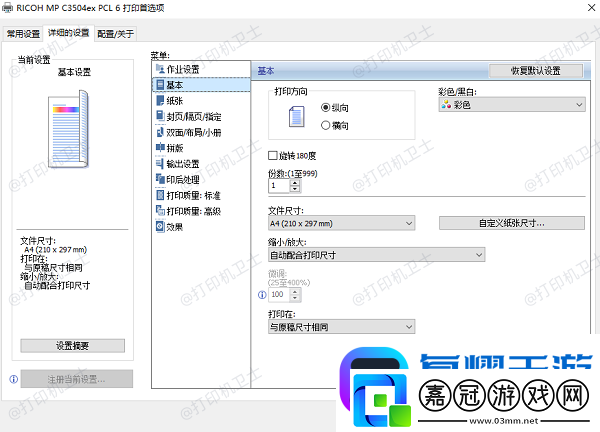Screen dimensions: 600x432
Task: Click the info icon beside 注册当前设置
Action: click(14, 379)
